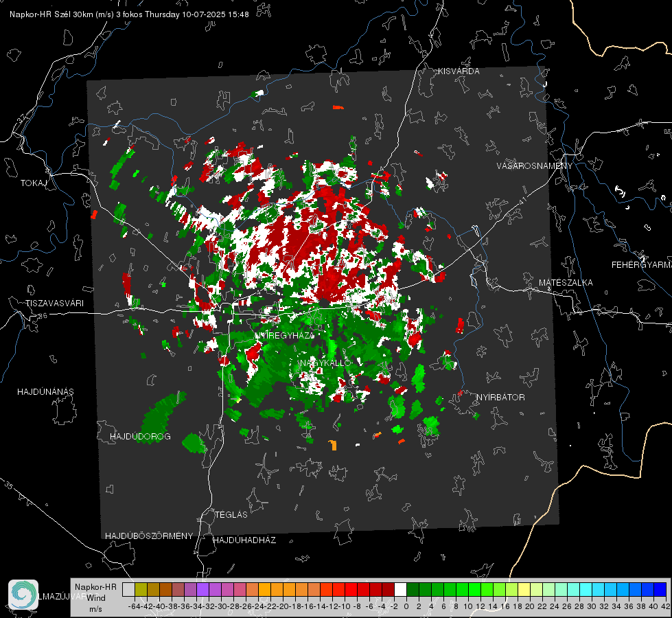This screenshot has height=618, width=672.
Task: Pick the red swatch between -10 and -8
Action: point(351,589)
